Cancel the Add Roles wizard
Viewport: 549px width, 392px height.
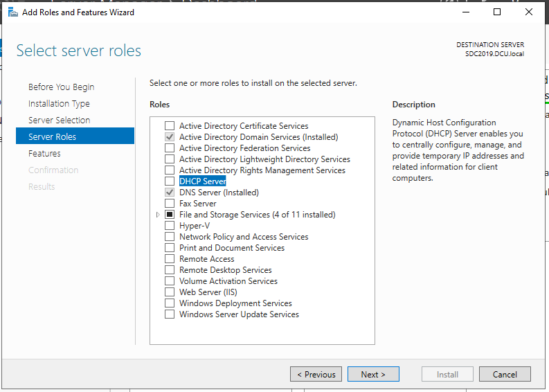(x=505, y=375)
